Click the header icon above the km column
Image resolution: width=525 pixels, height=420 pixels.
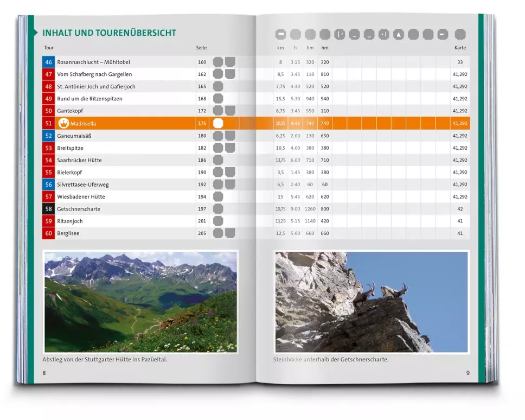click(x=280, y=35)
